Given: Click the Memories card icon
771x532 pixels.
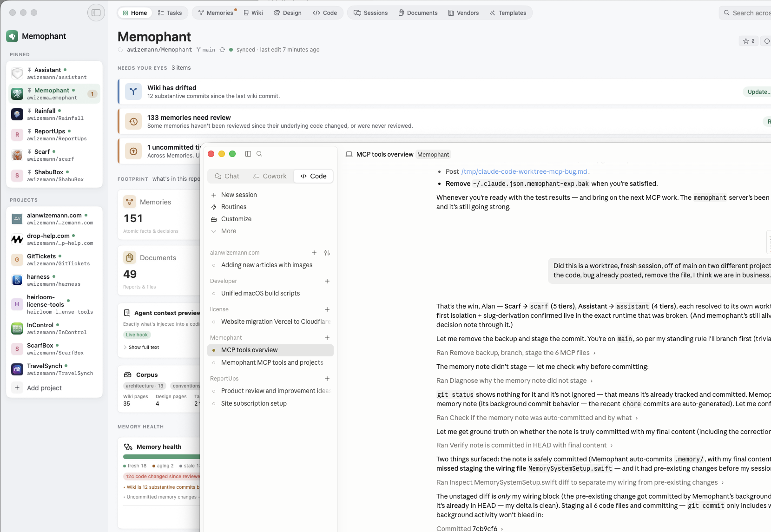Looking at the screenshot, I should (130, 202).
